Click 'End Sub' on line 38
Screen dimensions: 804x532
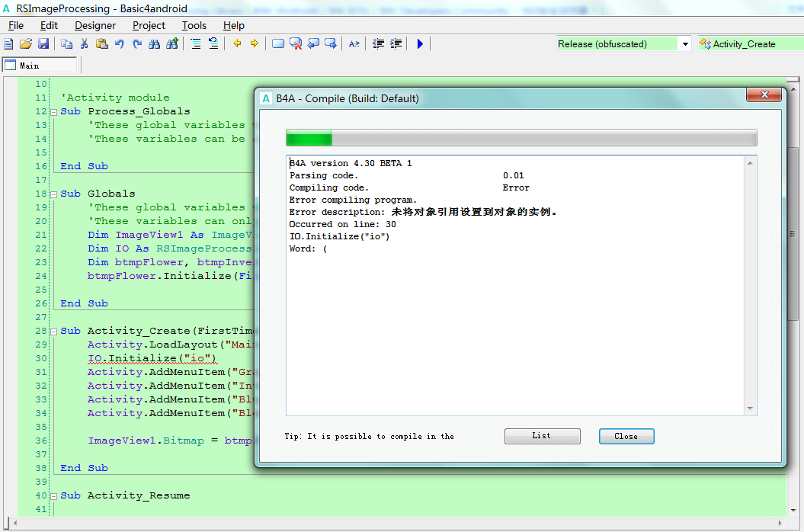click(x=84, y=468)
